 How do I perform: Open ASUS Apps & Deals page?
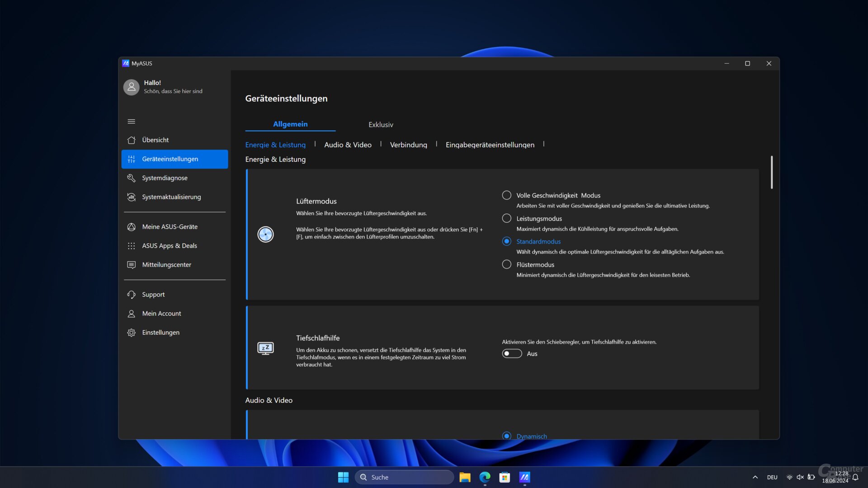pos(175,246)
